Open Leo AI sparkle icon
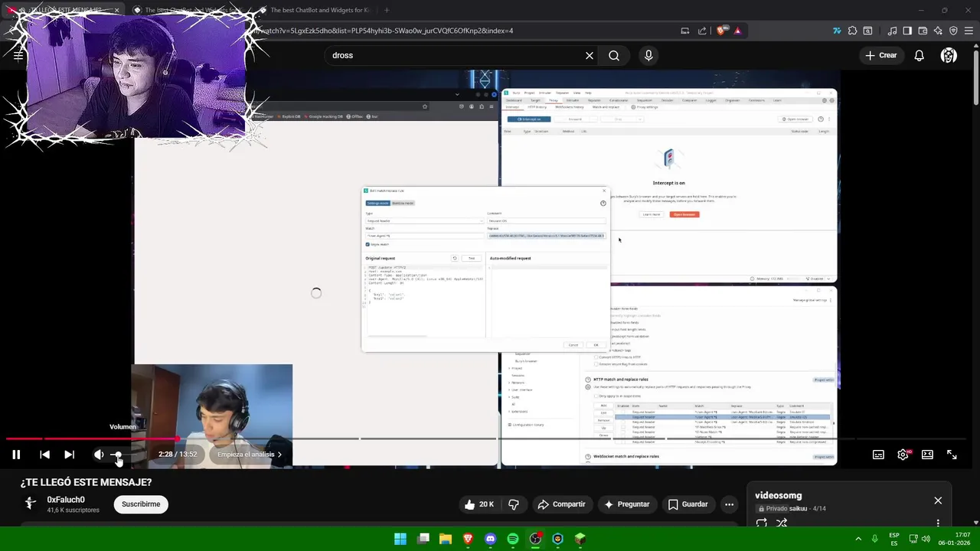 938,31
